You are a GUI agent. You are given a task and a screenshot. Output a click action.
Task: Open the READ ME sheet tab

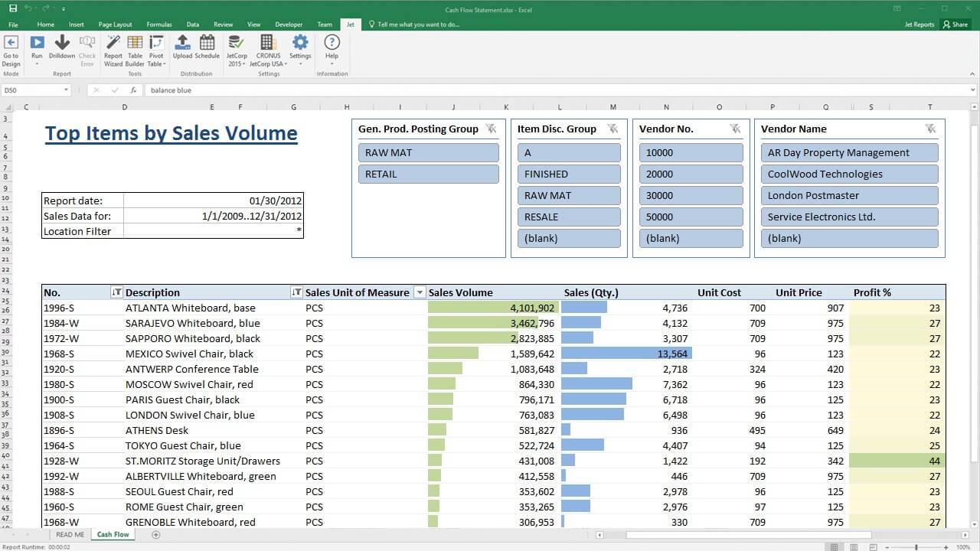pyautogui.click(x=70, y=534)
